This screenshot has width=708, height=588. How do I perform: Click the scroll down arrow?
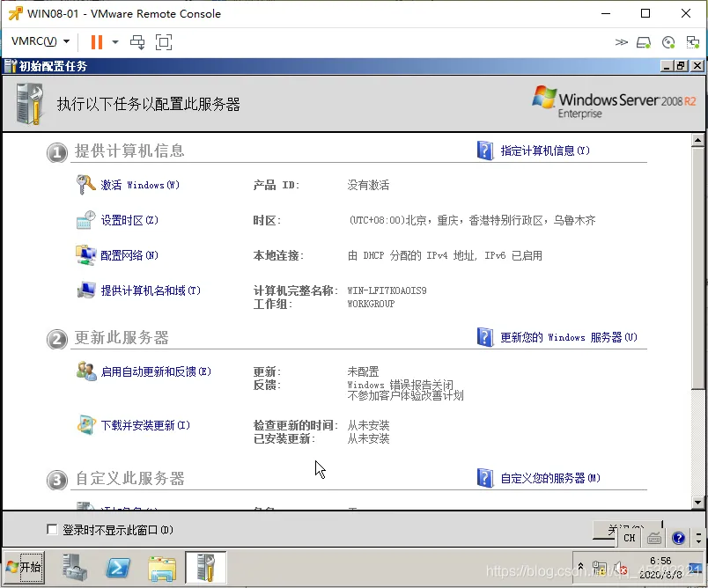(697, 503)
